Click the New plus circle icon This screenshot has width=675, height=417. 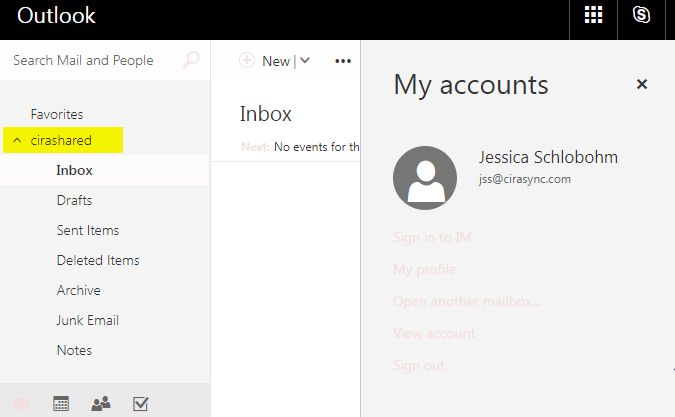pos(247,60)
